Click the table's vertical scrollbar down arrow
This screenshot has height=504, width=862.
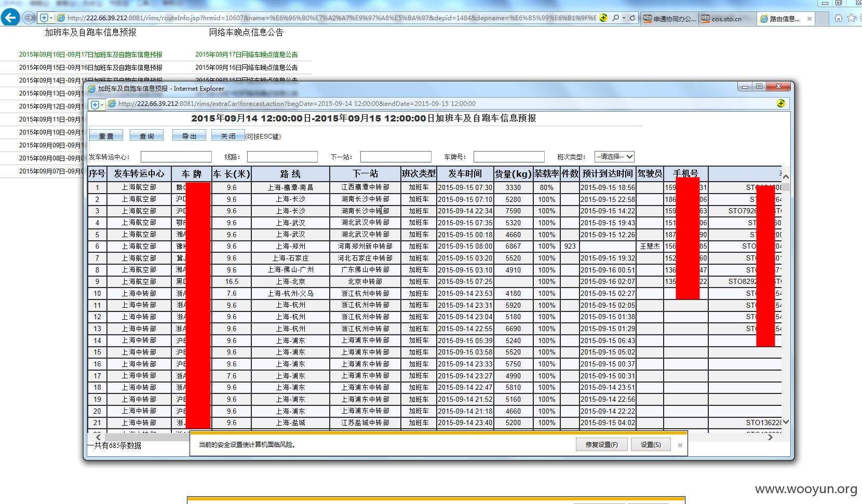786,423
